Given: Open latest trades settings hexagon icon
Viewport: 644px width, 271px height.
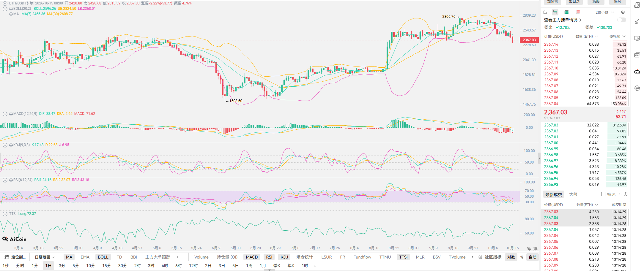Looking at the screenshot, I should (x=626, y=194).
